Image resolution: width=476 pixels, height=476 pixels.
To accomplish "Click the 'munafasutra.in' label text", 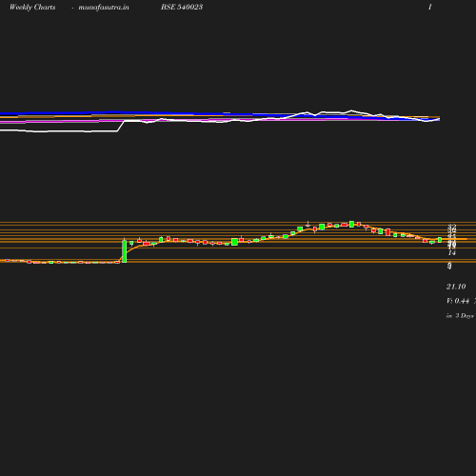I will click(104, 7).
